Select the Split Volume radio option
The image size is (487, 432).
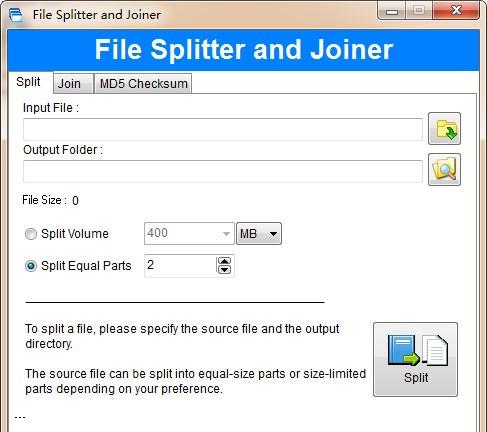pyautogui.click(x=31, y=234)
